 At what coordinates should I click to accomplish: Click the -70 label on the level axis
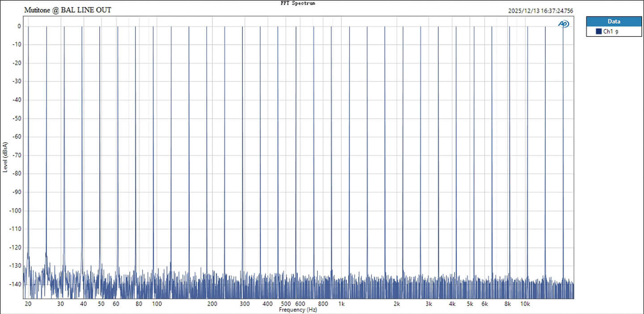[x=17, y=155]
